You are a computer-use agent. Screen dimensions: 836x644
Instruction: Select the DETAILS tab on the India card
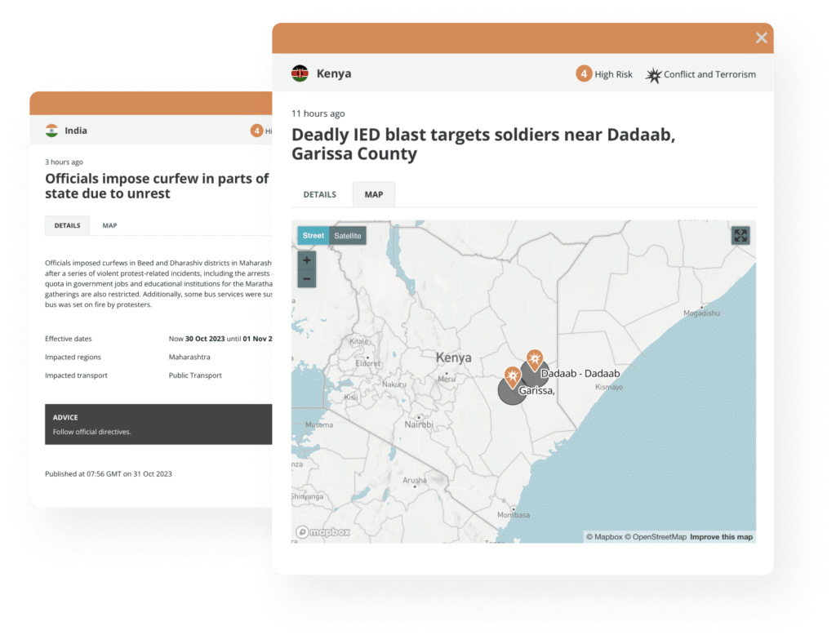pos(67,225)
